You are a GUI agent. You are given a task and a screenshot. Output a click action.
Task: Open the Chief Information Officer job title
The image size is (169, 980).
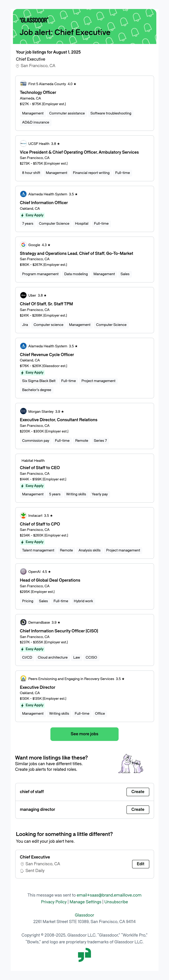coord(44,203)
